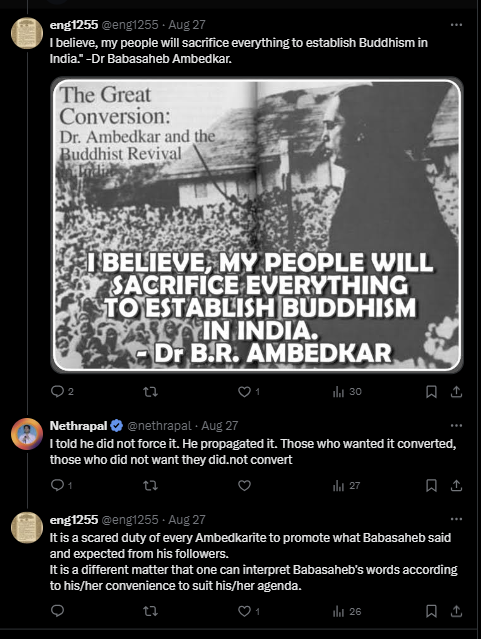Open the Great Conversion image
Viewport: 481px width, 639px height.
[257, 225]
